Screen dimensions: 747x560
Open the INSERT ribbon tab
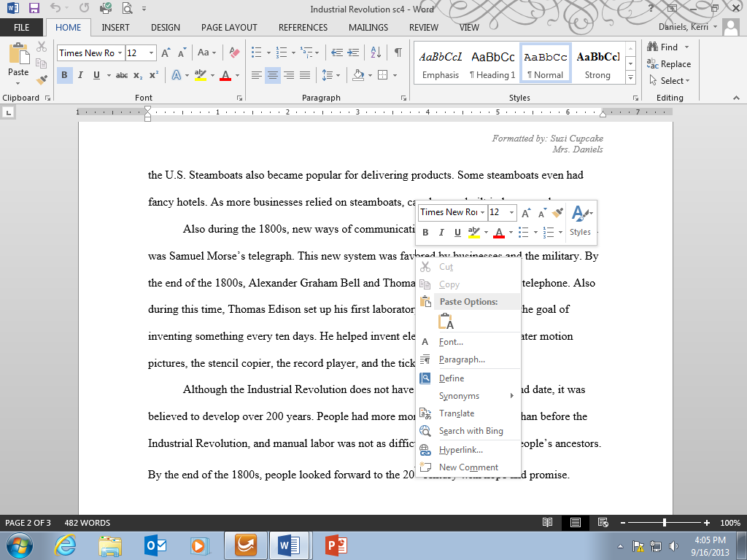pyautogui.click(x=115, y=28)
